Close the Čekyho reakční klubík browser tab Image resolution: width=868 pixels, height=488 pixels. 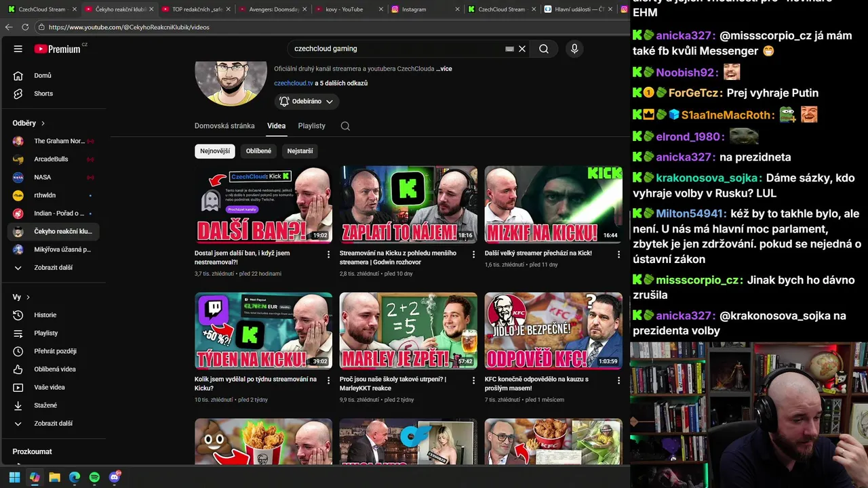tap(151, 9)
